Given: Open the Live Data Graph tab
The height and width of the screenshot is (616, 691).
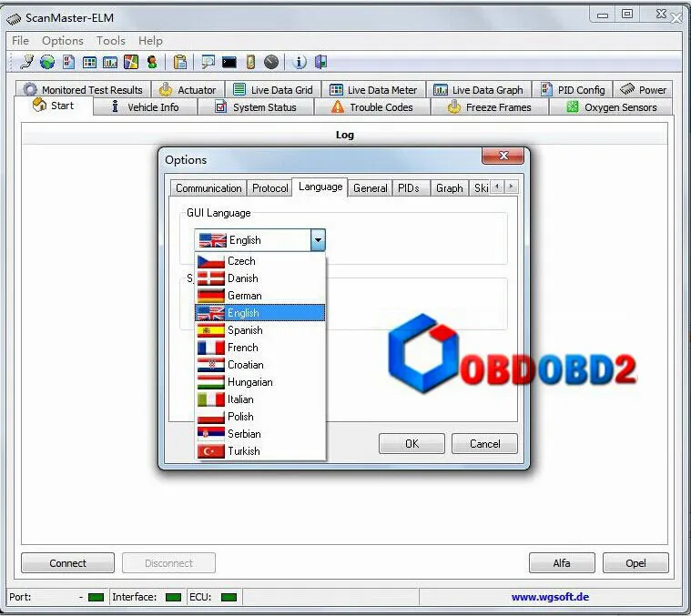Looking at the screenshot, I should click(x=479, y=90).
